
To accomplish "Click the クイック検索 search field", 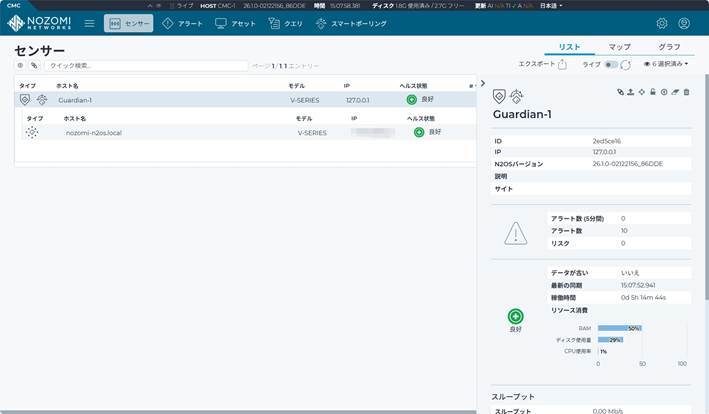I will (145, 66).
